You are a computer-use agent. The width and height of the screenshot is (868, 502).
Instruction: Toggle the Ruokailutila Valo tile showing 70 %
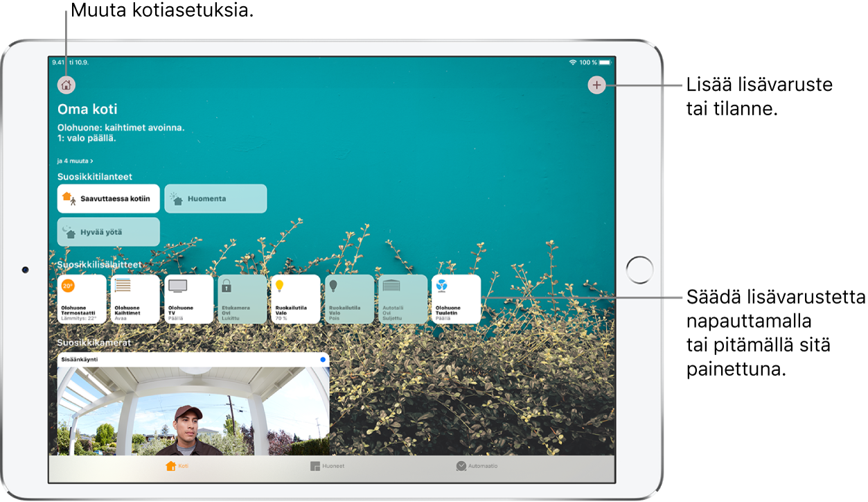[x=296, y=299]
